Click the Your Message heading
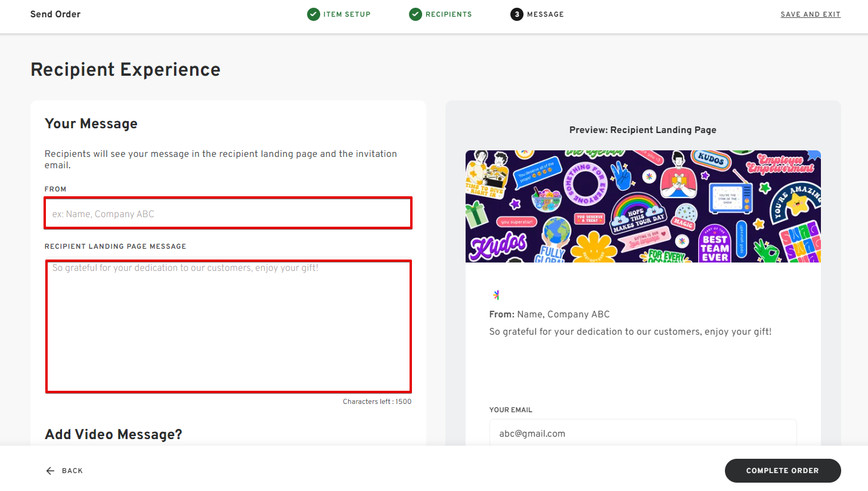This screenshot has width=868, height=491. pos(91,123)
